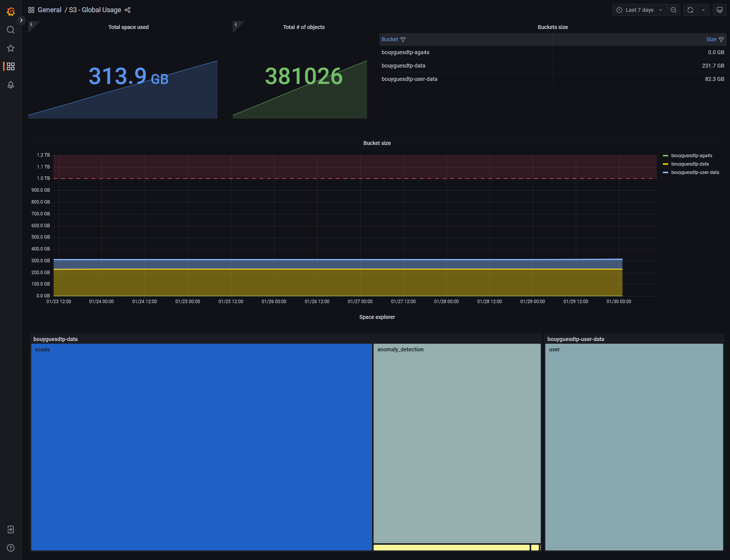Refresh the dashboard
Viewport: 730px width, 560px height.
(690, 10)
